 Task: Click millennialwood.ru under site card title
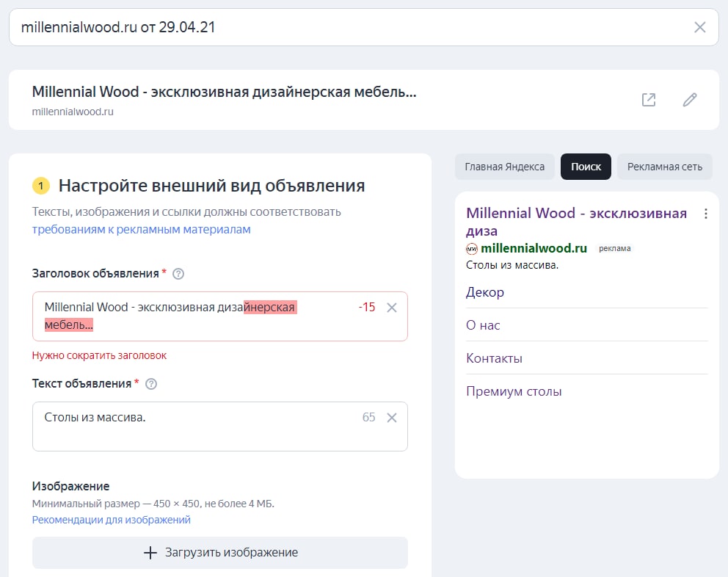tap(73, 112)
